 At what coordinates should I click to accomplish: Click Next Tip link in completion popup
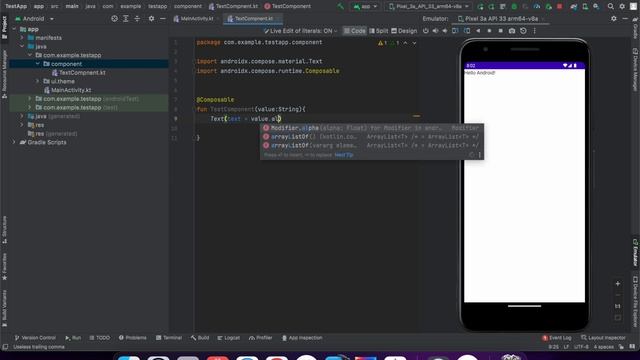click(344, 155)
